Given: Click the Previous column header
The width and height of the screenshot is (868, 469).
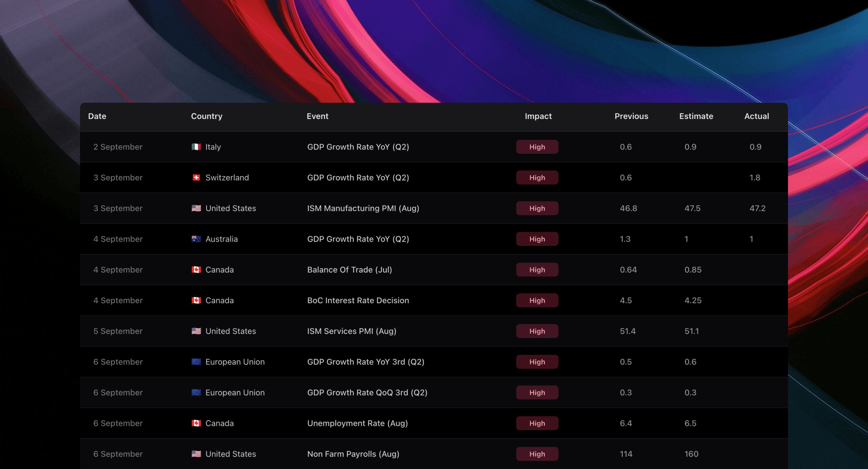Looking at the screenshot, I should pos(631,116).
